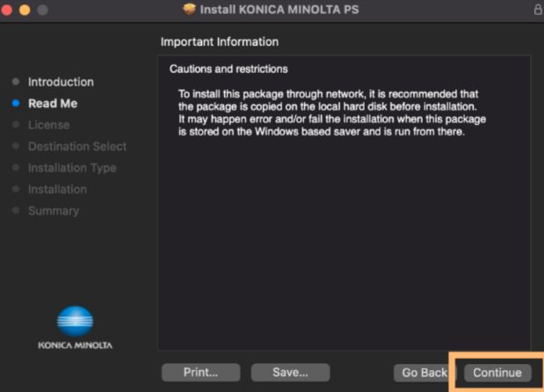This screenshot has width=544, height=392.
Task: Click the 'Install KONICA MINOLTA PS' window title
Action: (x=279, y=10)
